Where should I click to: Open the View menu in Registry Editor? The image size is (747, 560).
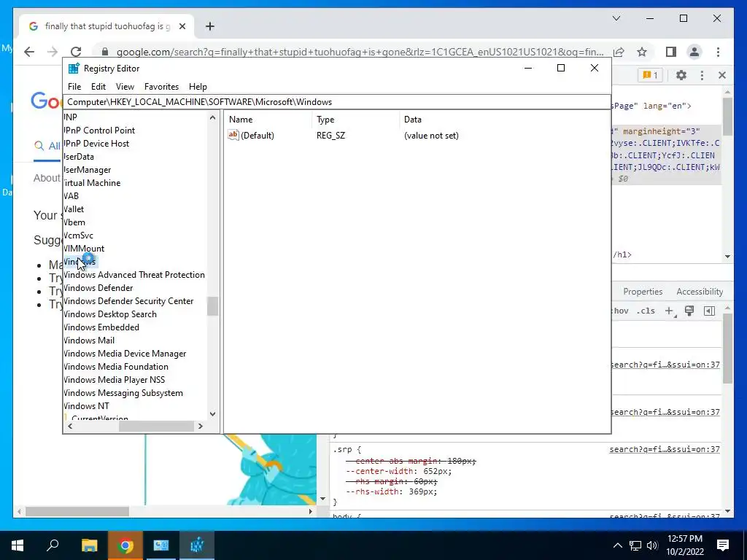coord(125,87)
